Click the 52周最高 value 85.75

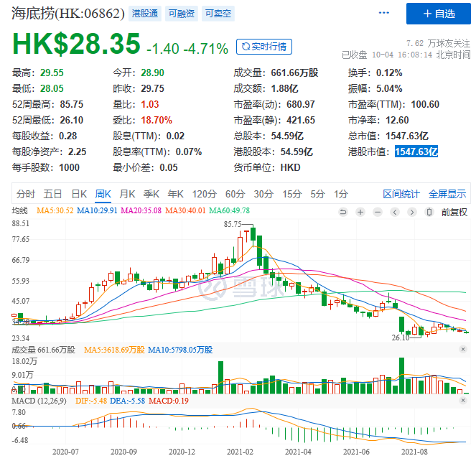71,104
